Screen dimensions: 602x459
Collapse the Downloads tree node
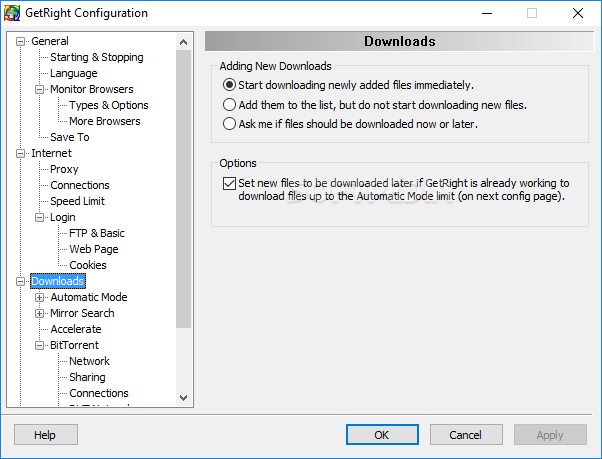[x=20, y=281]
